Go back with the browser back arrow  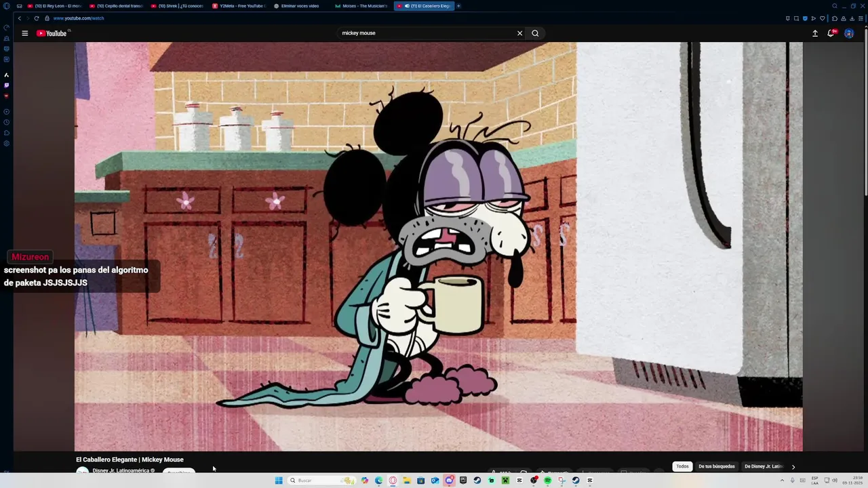(19, 18)
